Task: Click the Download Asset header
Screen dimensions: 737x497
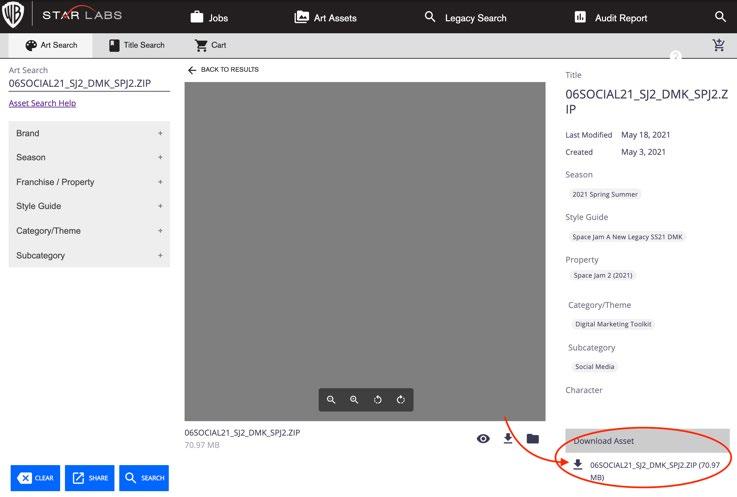Action: click(647, 441)
